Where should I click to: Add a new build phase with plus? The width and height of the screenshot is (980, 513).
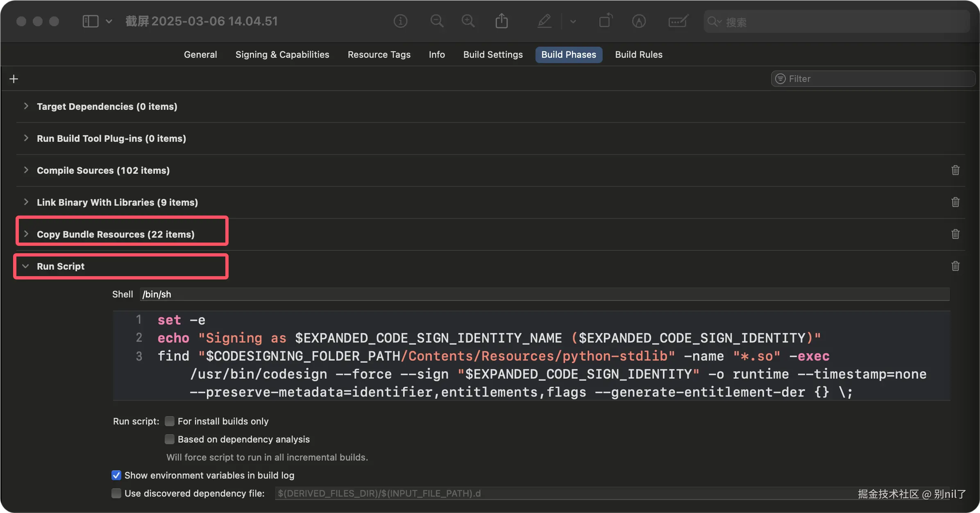14,79
